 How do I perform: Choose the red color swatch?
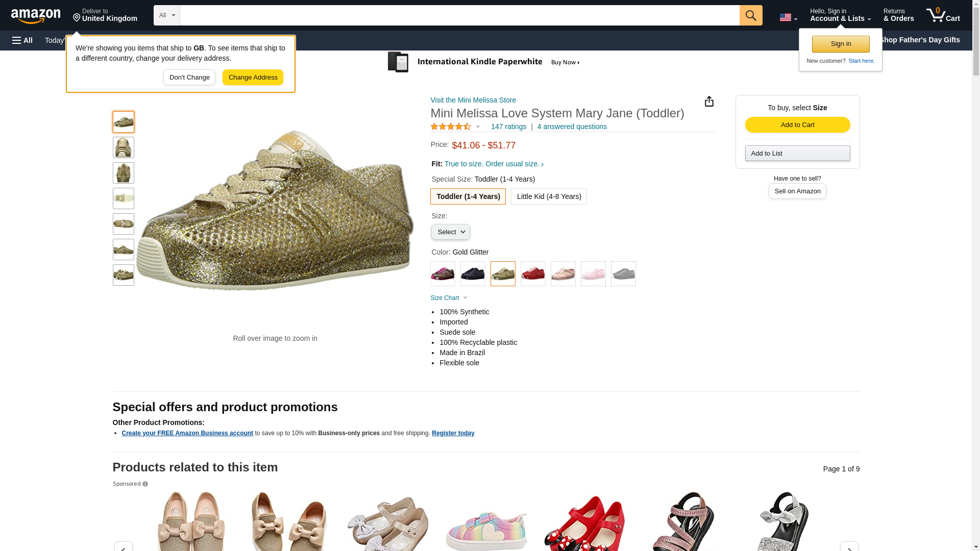[x=533, y=274]
